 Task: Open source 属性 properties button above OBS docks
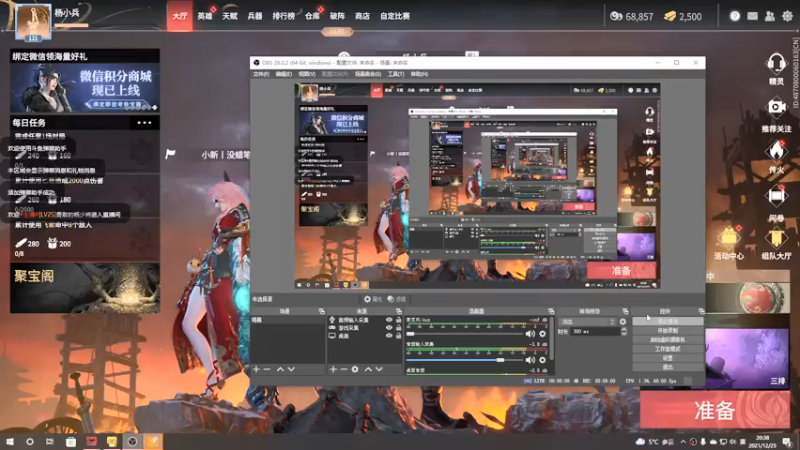[x=372, y=299]
